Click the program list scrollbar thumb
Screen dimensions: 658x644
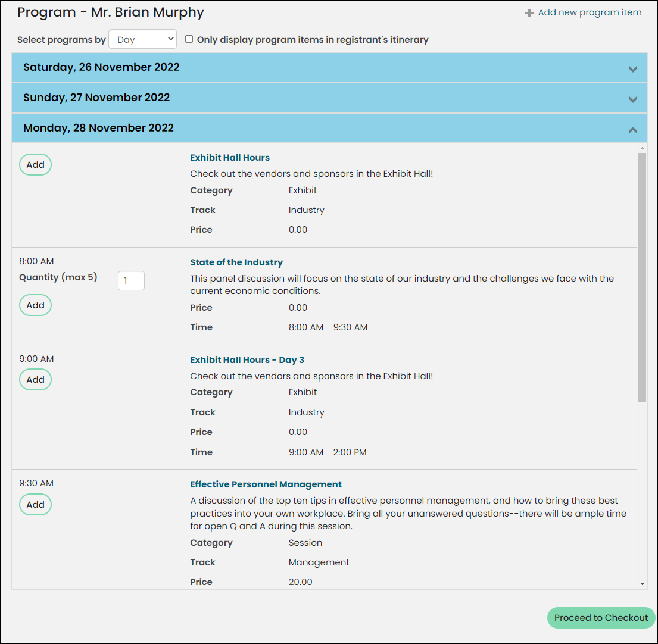pos(642,277)
